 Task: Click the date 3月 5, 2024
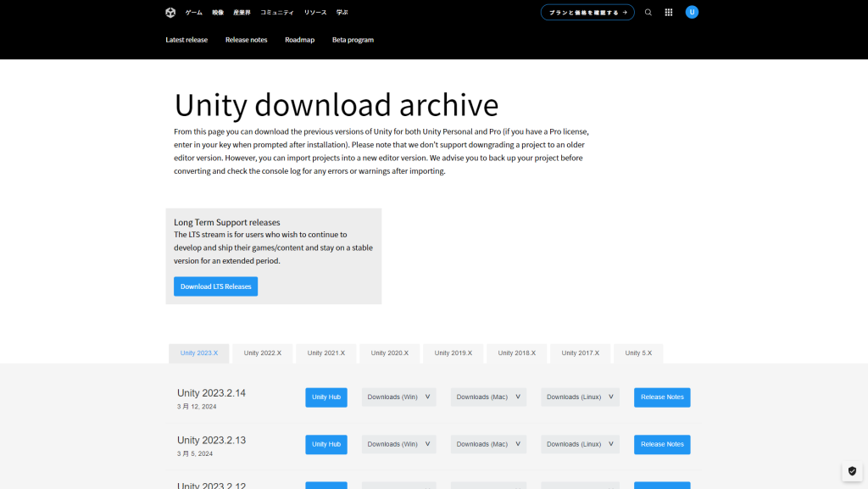[195, 453]
